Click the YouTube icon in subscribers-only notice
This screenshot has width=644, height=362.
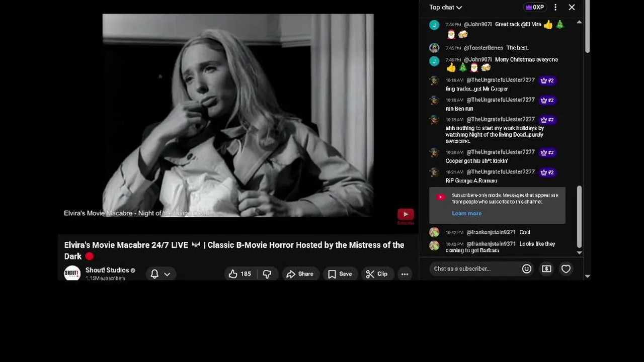click(441, 197)
